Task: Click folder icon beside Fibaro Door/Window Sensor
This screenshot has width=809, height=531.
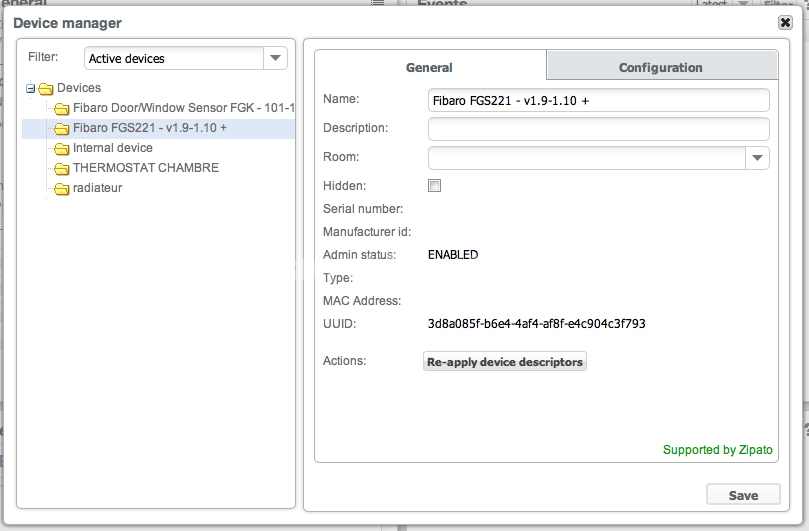Action: point(61,108)
